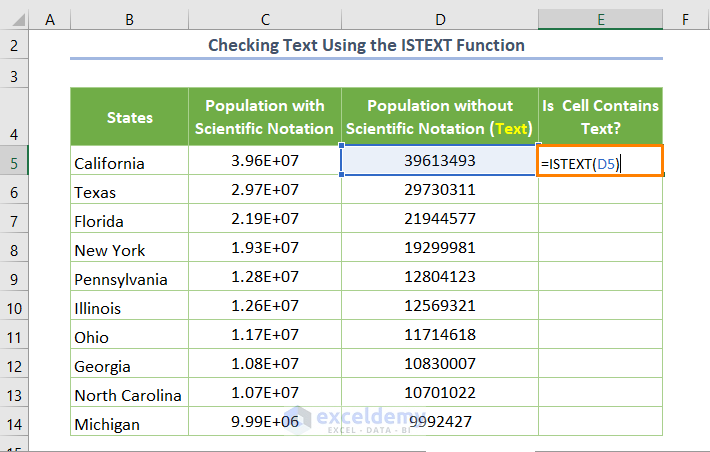Select column B header

coord(129,19)
